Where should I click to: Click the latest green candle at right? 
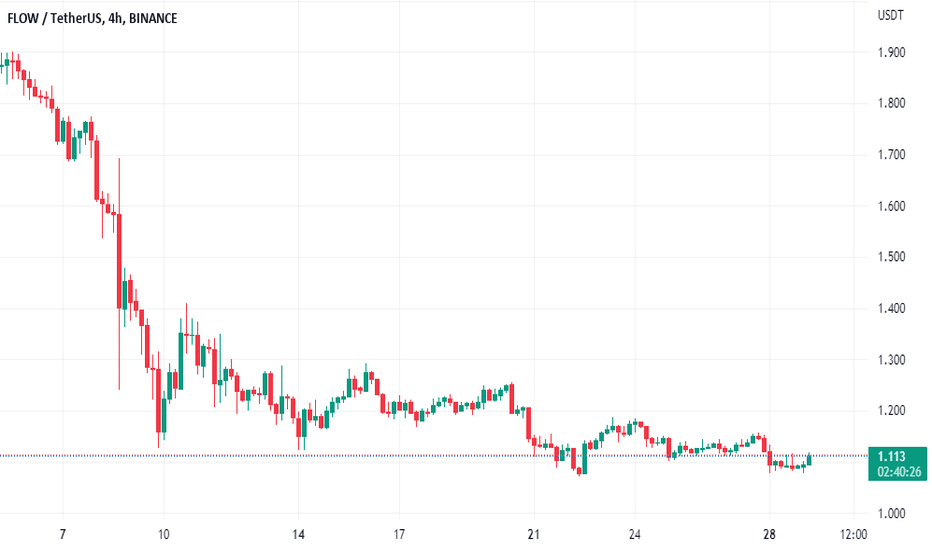pyautogui.click(x=809, y=459)
